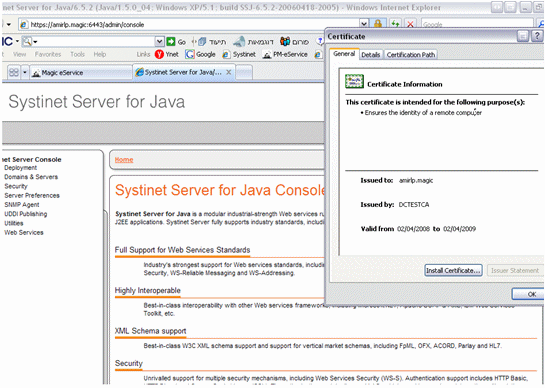Click the Install Certificate button
The image size is (545, 388).
(453, 270)
